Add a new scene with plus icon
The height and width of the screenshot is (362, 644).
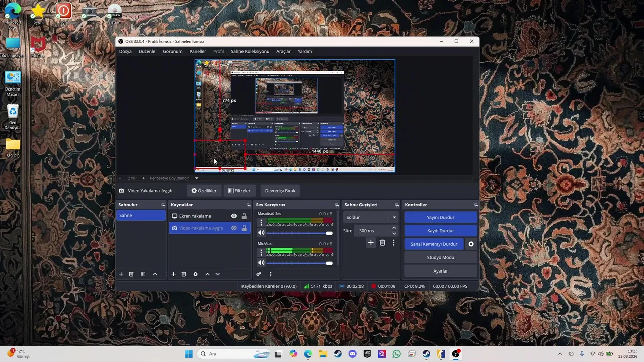(x=121, y=274)
